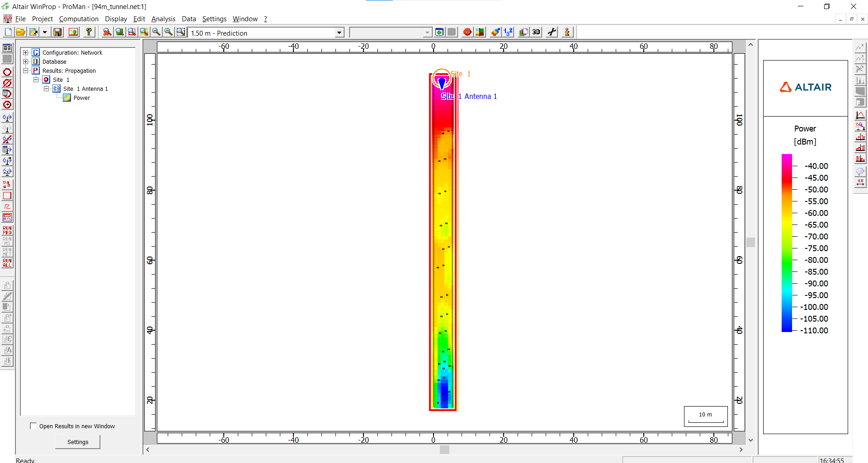Click the zoom in magnifier icon
The width and height of the screenshot is (868, 463).
(168, 32)
